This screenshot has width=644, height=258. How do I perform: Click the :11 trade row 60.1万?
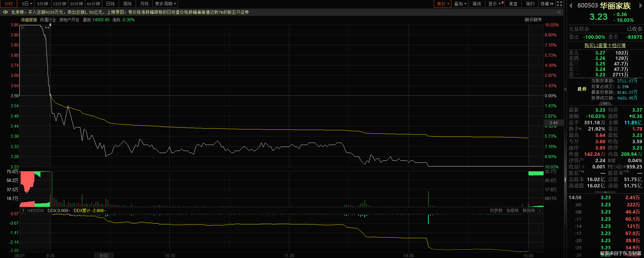point(605,219)
